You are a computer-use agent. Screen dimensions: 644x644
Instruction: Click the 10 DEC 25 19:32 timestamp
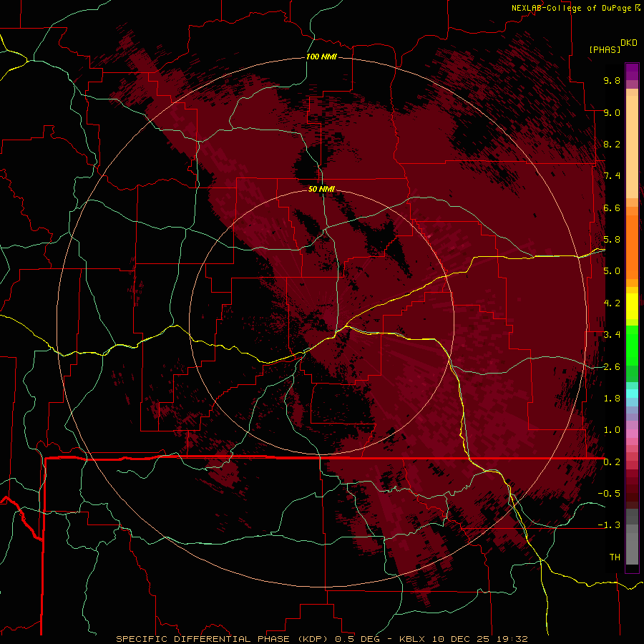pyautogui.click(x=479, y=639)
